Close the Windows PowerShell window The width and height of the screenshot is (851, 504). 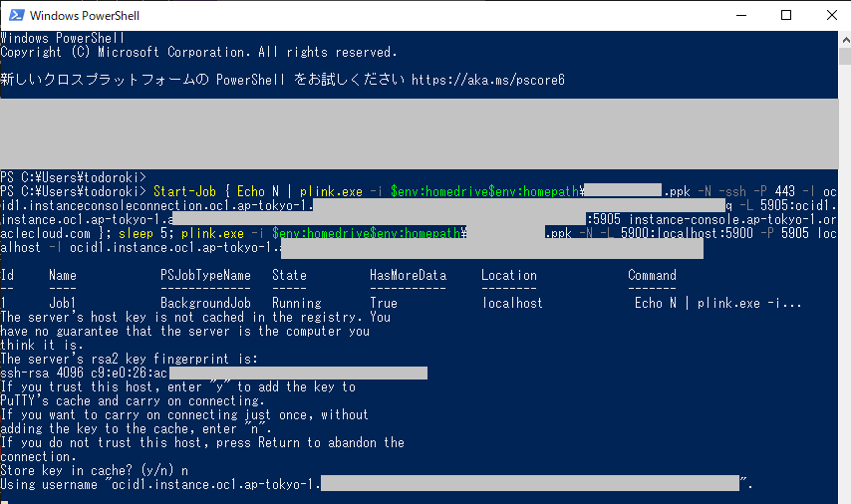point(831,15)
